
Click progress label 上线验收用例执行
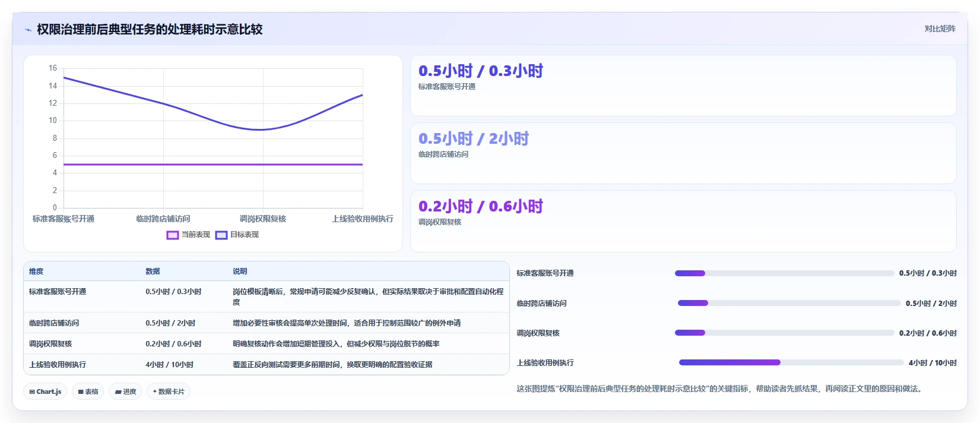tap(545, 362)
